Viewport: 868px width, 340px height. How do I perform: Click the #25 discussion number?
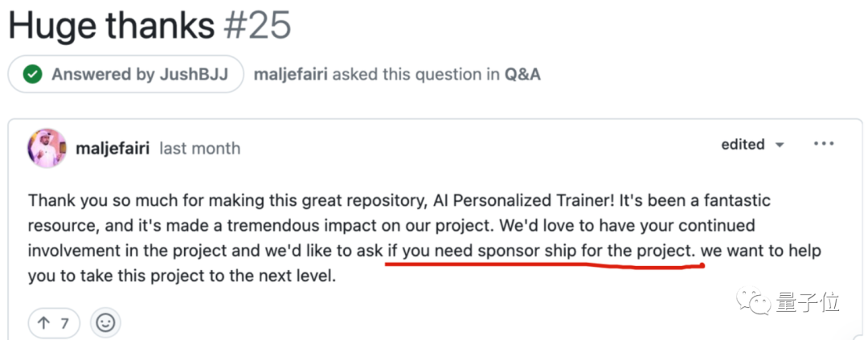(x=258, y=26)
